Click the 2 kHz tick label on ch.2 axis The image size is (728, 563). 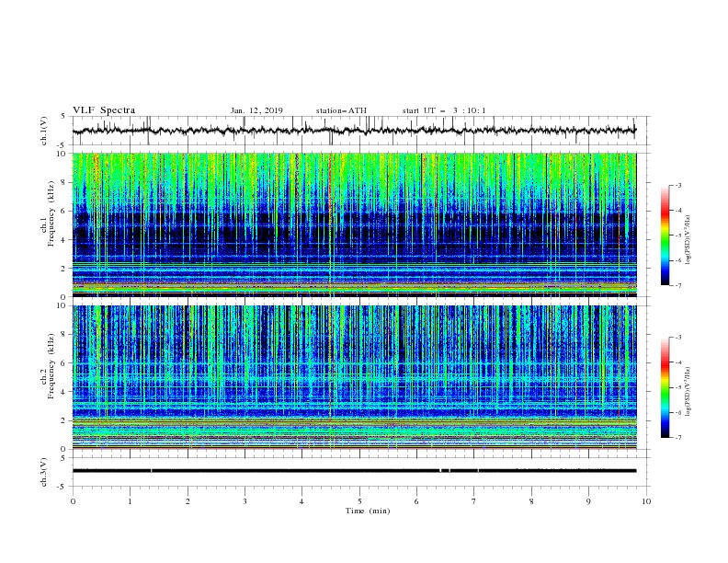tap(64, 420)
